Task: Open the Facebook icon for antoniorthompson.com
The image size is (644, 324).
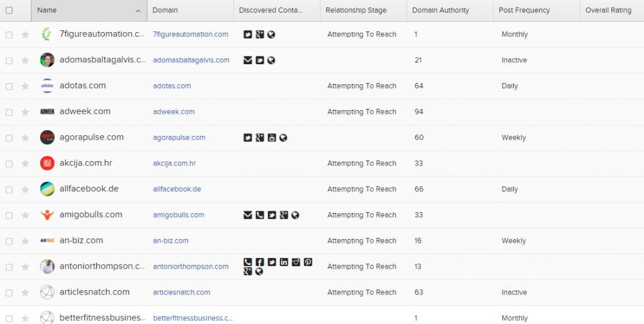Action: [259, 262]
